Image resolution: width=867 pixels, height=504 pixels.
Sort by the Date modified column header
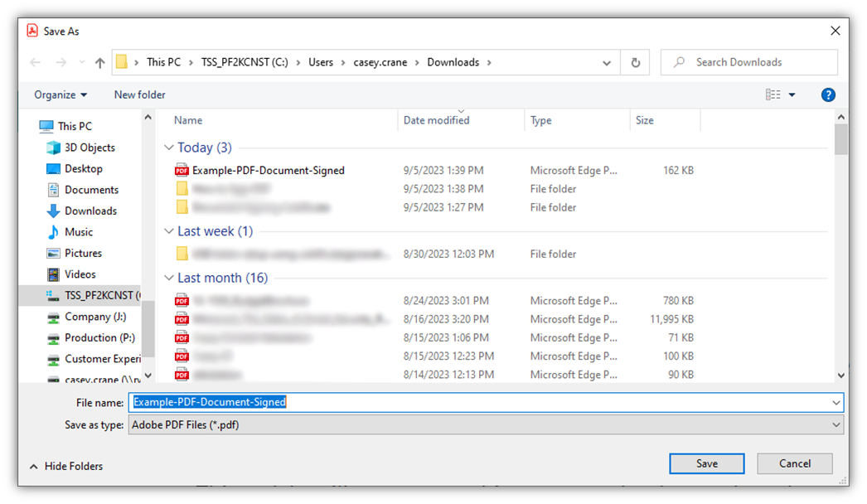click(436, 121)
